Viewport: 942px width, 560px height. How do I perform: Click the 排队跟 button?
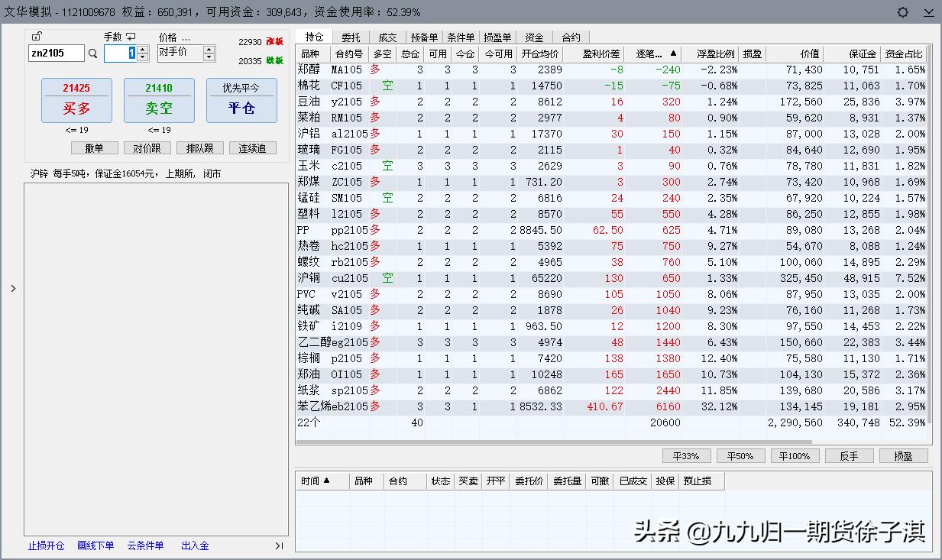click(199, 148)
